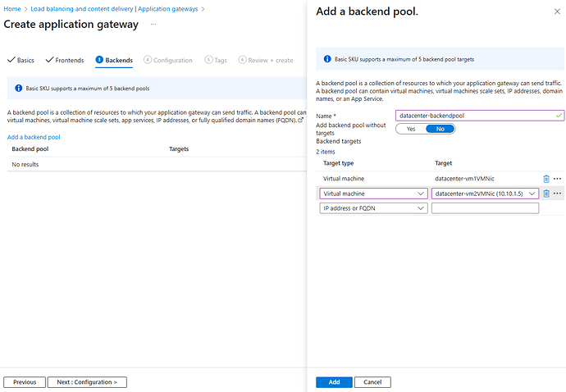Open more options for datacenter-vm2VMNic row
This screenshot has height=392, width=566.
(558, 194)
